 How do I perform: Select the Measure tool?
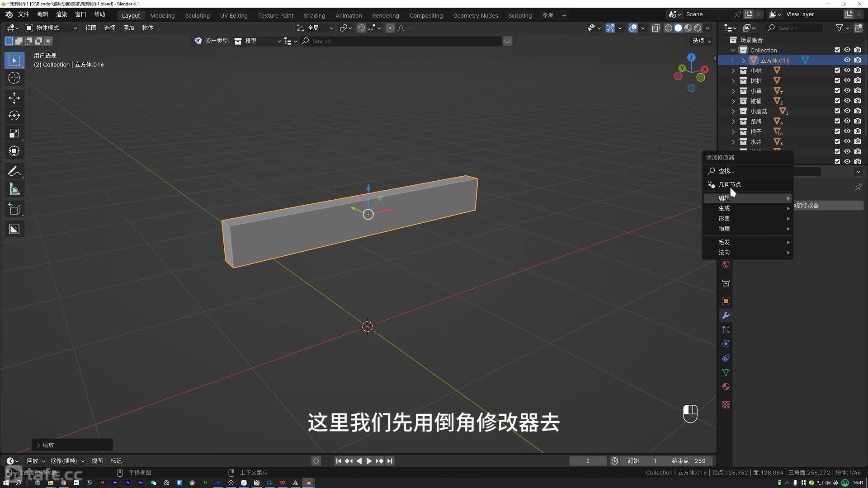coord(14,189)
